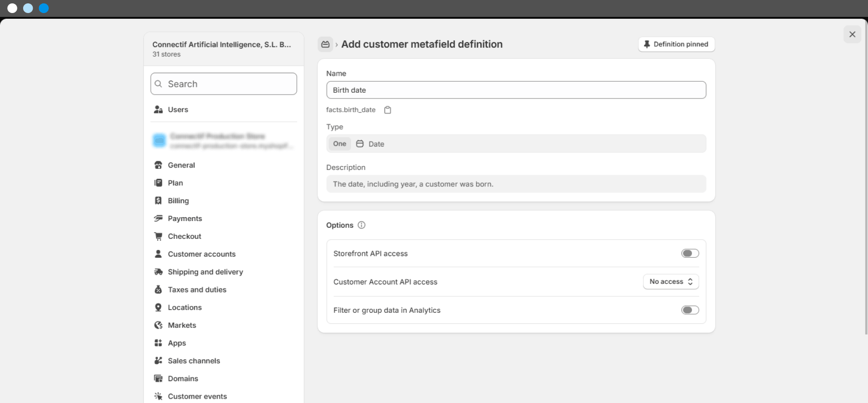
Task: Click the Plan icon in sidebar
Action: pyautogui.click(x=158, y=183)
